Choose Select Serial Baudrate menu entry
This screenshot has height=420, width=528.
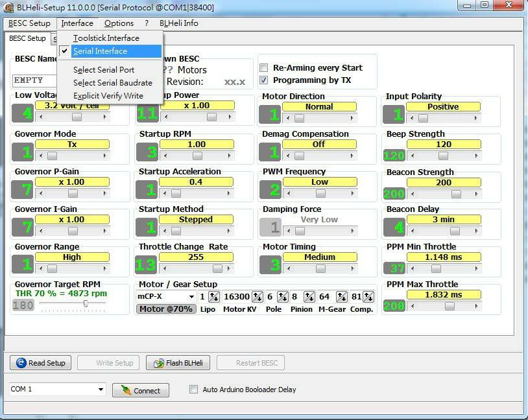110,83
